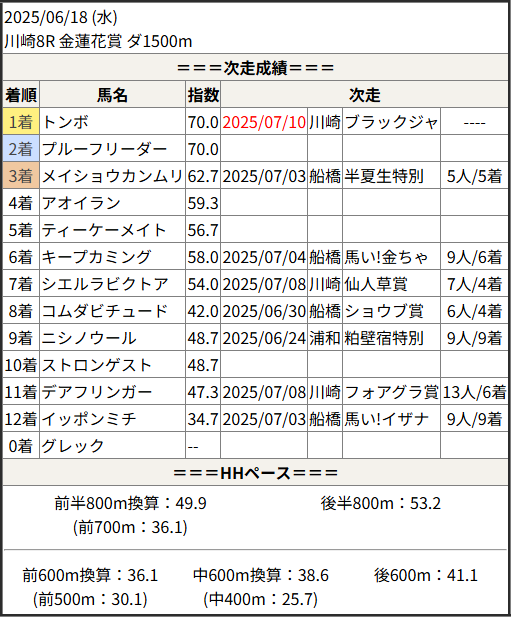Select horse name トンボ

(65, 122)
